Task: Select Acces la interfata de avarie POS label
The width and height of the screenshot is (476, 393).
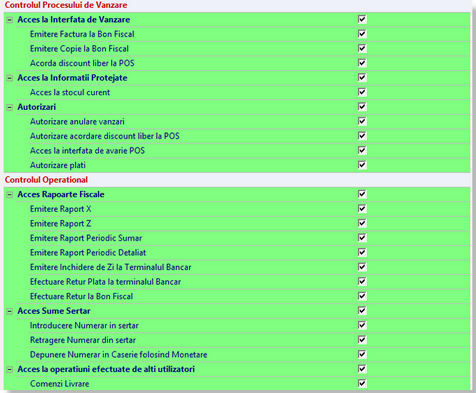Action: 87,151
